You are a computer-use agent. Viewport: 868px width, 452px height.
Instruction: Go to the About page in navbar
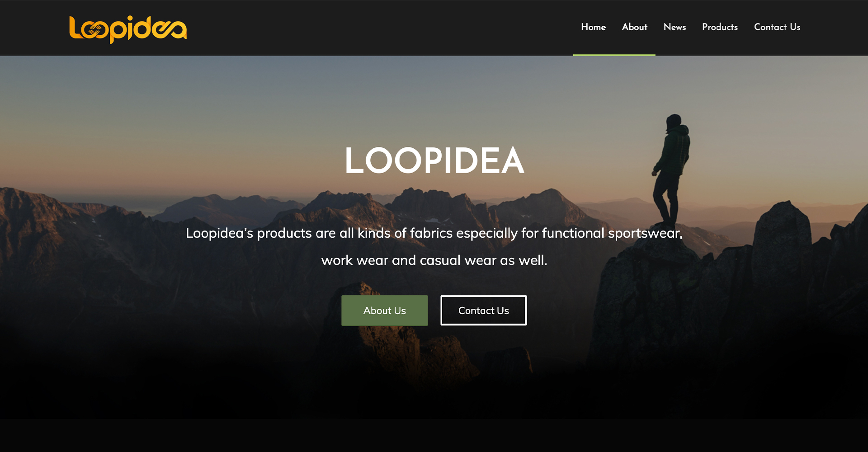click(x=634, y=27)
